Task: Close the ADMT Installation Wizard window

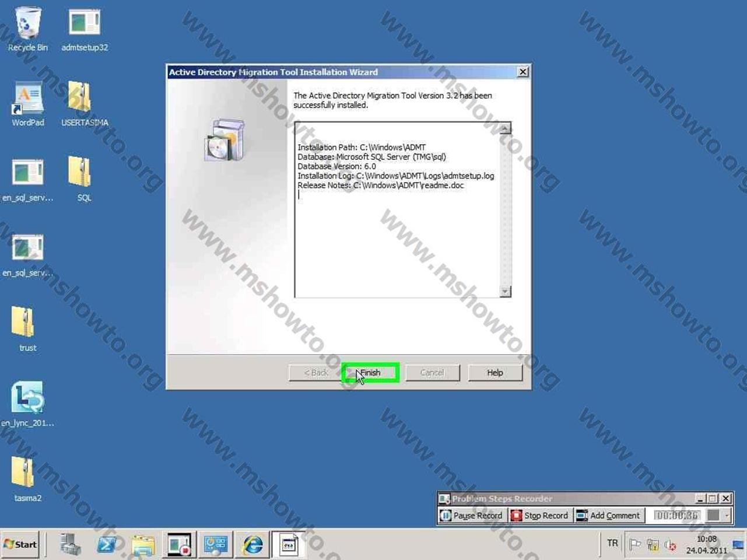Action: [522, 72]
